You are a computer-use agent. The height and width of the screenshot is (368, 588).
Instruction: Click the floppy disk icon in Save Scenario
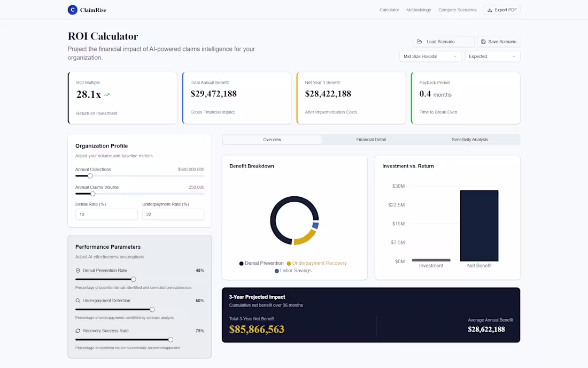(x=483, y=42)
